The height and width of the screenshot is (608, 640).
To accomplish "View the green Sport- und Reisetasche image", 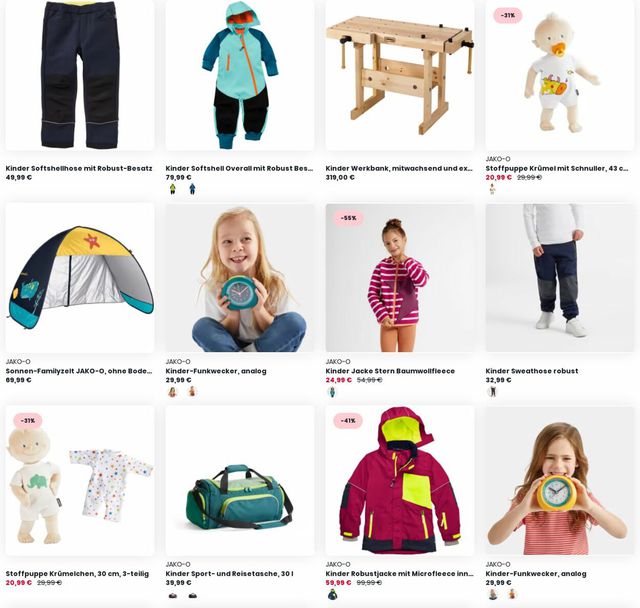I will [240, 481].
